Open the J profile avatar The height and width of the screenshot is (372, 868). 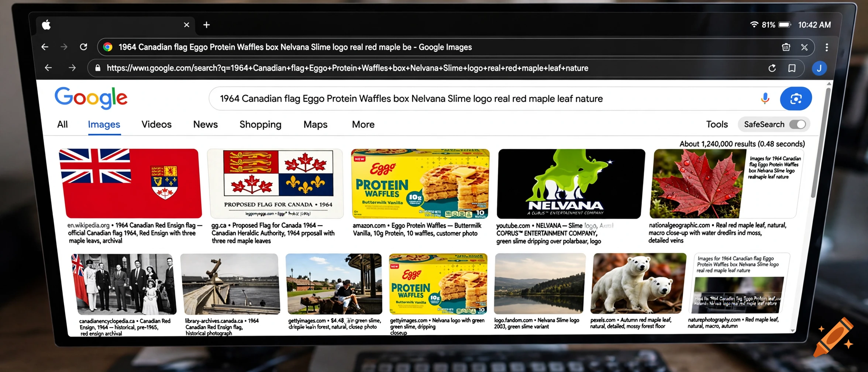tap(819, 68)
